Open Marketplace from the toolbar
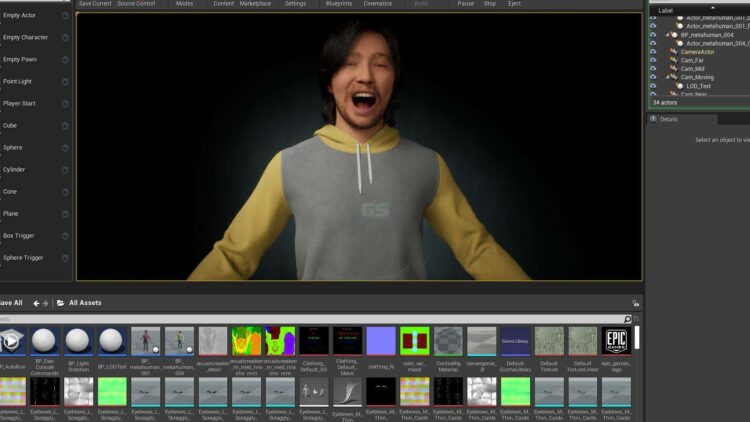Image resolution: width=750 pixels, height=422 pixels. (x=255, y=3)
